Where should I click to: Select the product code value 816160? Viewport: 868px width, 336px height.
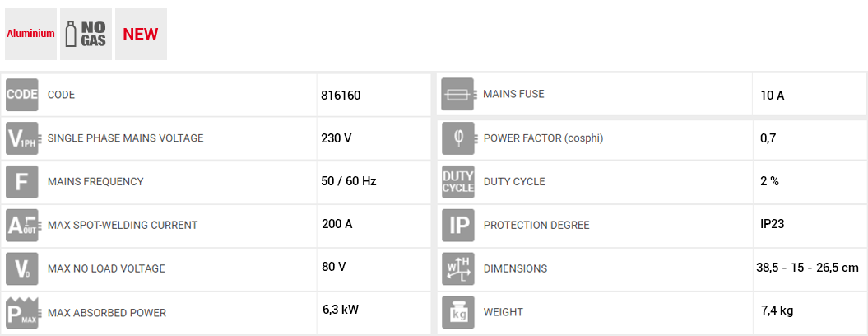click(x=341, y=96)
